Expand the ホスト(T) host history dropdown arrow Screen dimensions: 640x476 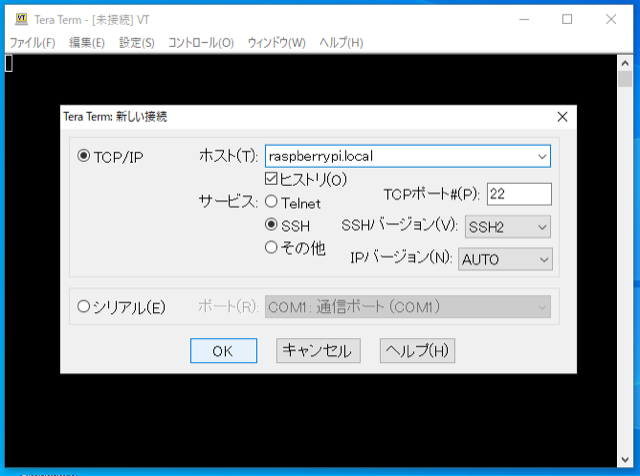coord(542,156)
